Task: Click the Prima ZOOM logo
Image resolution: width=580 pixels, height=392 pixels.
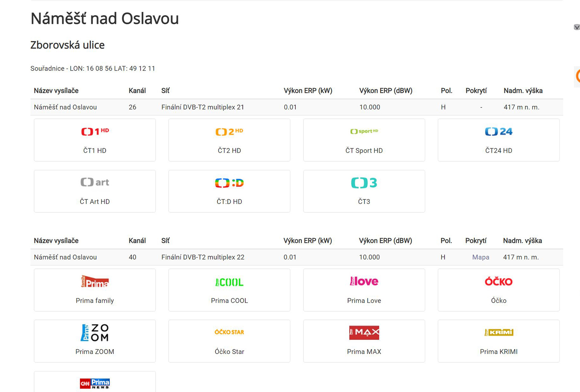Action: (95, 333)
